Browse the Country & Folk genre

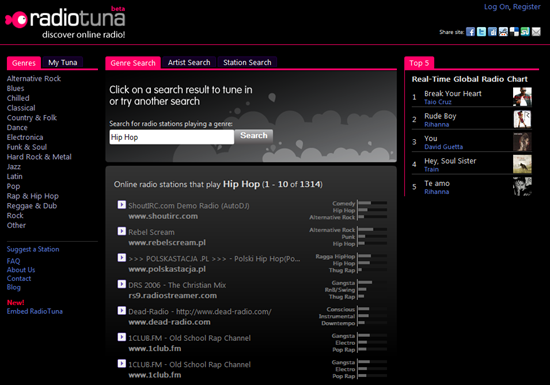(32, 118)
